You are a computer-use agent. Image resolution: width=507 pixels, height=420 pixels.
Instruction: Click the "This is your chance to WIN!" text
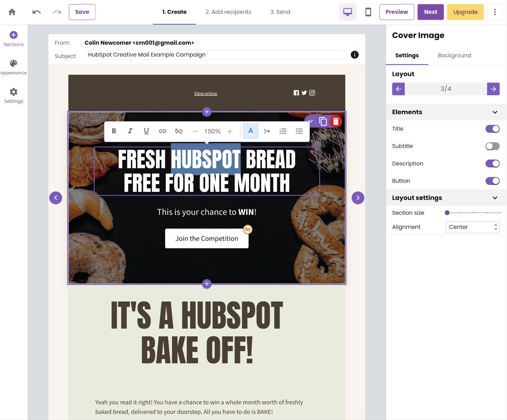pos(207,212)
